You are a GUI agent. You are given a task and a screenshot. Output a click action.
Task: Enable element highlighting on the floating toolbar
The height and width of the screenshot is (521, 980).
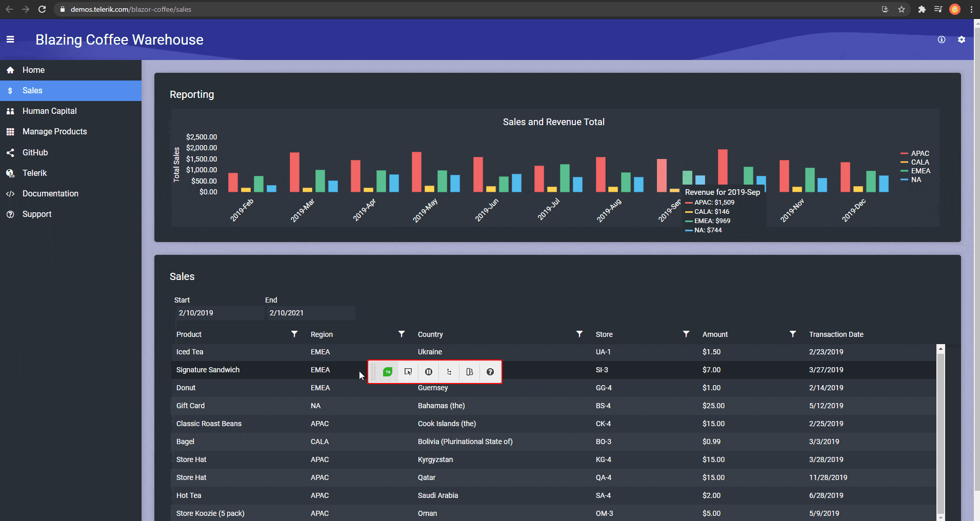[408, 372]
